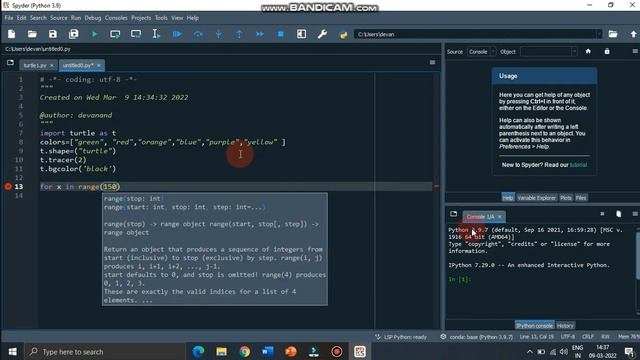Open the Run menu
The height and width of the screenshot is (360, 640).
pos(76,18)
